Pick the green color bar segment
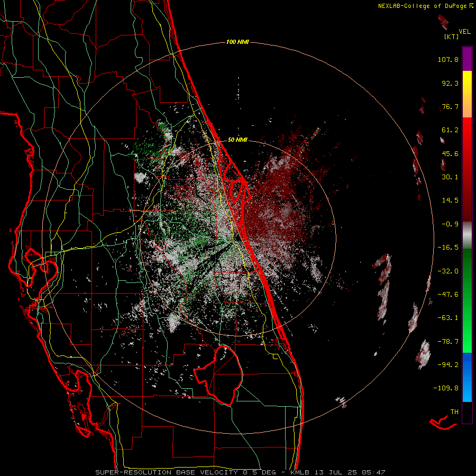 (467, 300)
